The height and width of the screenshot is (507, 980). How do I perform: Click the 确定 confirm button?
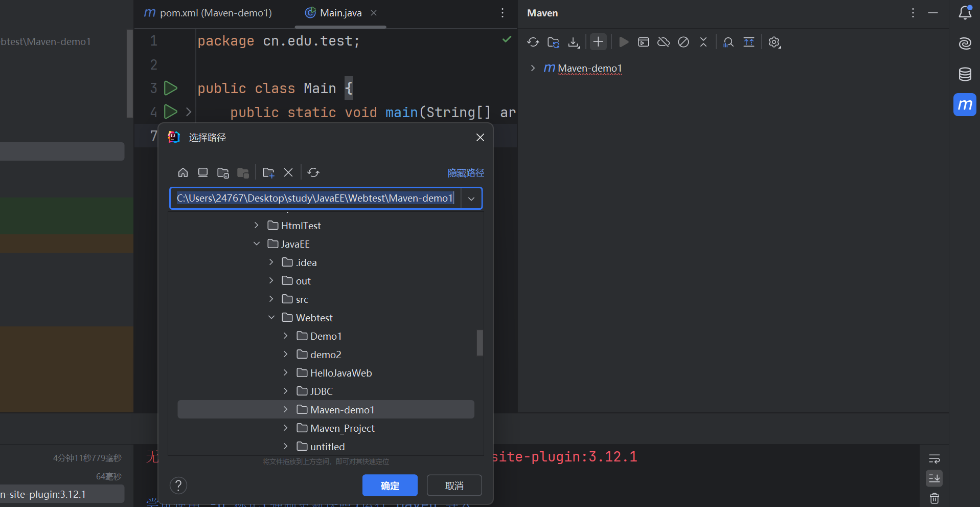click(x=390, y=486)
